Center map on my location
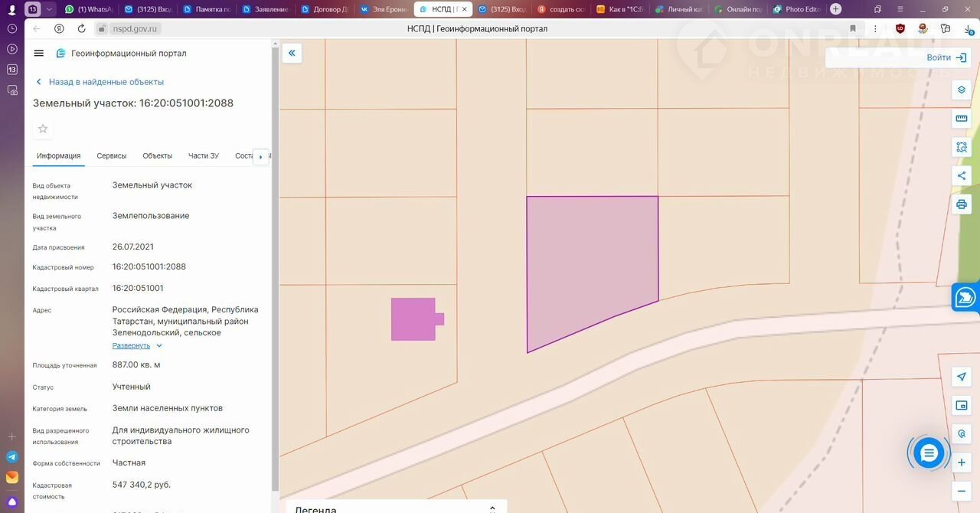The image size is (980, 513). tap(962, 377)
